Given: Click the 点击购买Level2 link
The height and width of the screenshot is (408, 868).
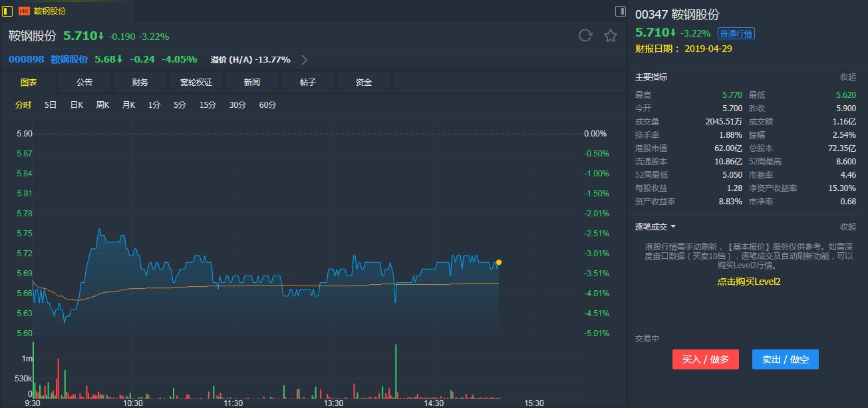Looking at the screenshot, I should [748, 282].
